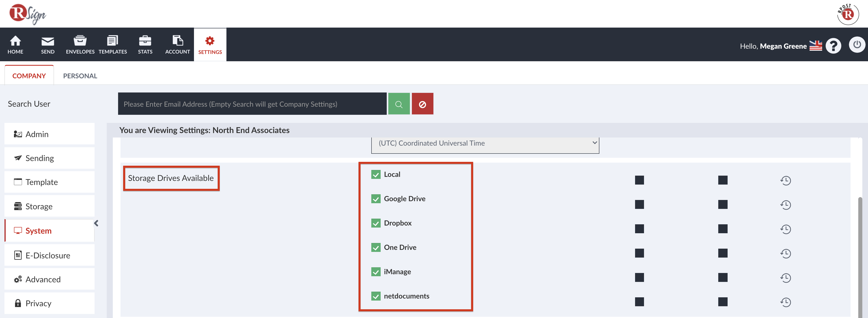Toggle the first dark box in Google Drive row
The height and width of the screenshot is (318, 868).
640,204
